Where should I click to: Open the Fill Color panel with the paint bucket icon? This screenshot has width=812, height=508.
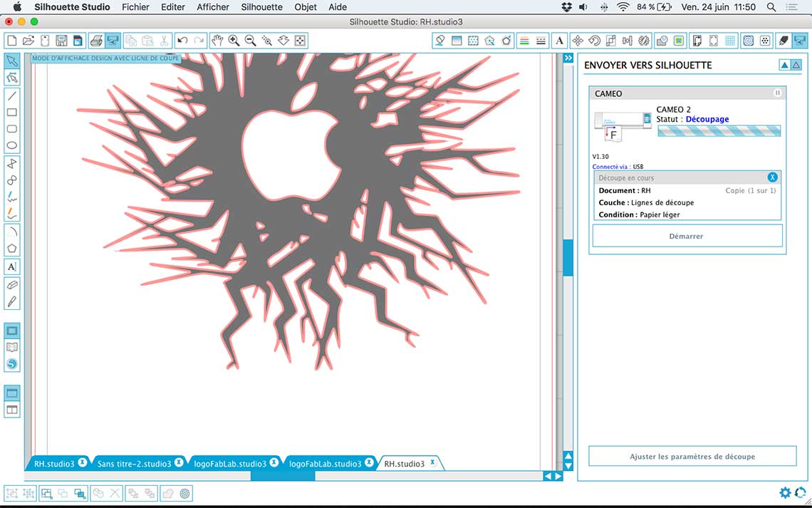pyautogui.click(x=439, y=41)
